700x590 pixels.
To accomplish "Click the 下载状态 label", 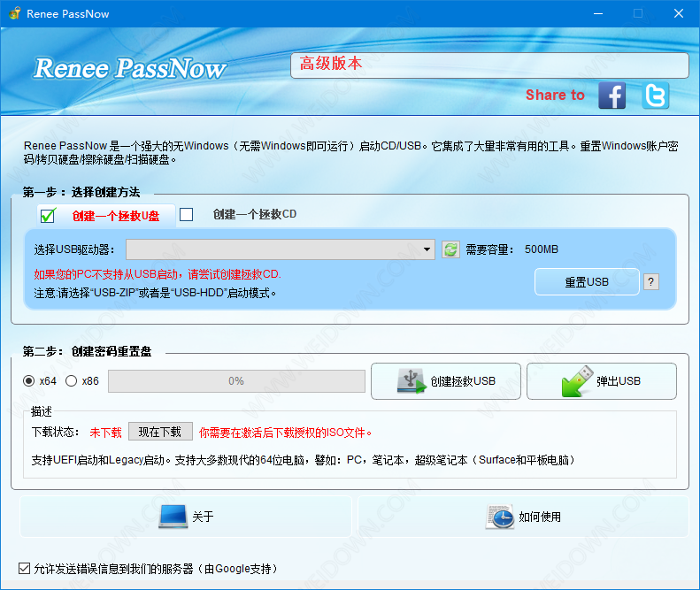I will click(x=56, y=432).
